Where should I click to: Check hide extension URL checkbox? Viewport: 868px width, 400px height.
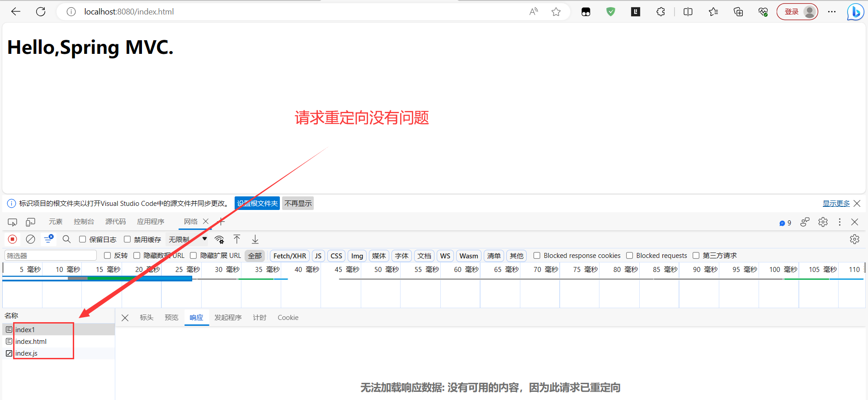pos(193,256)
